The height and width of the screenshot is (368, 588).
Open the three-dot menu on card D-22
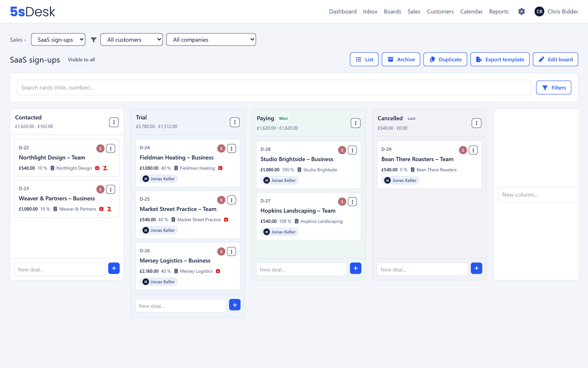(111, 148)
